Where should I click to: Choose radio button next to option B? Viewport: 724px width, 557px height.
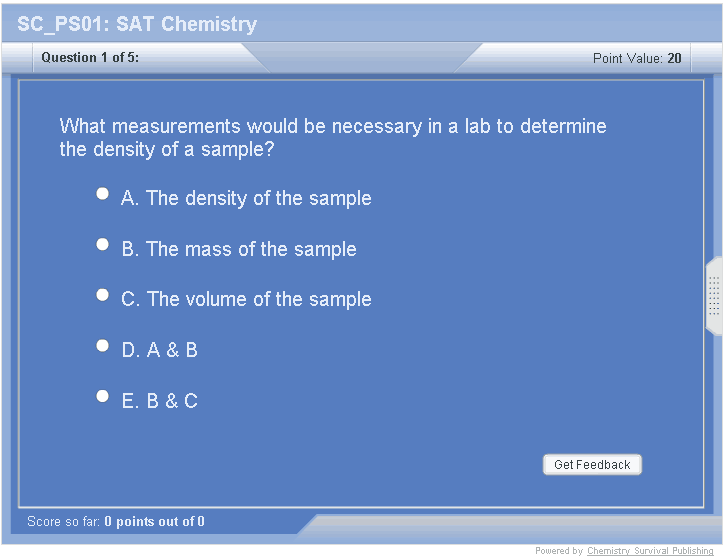[x=102, y=244]
